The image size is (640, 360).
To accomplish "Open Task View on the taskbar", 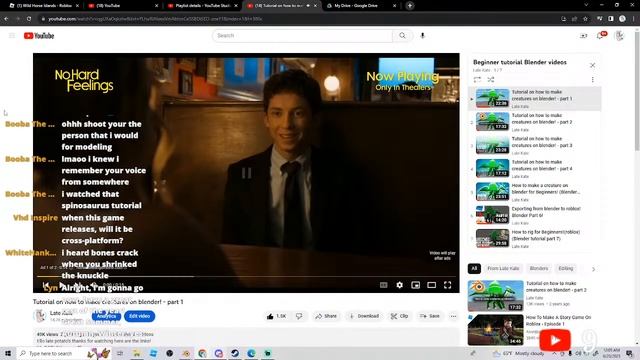I will point(120,353).
